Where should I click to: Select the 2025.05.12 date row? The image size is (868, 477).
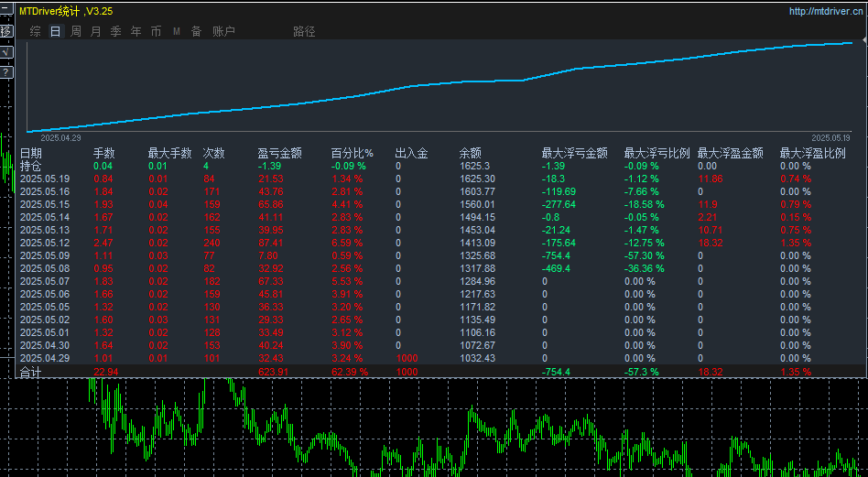[45, 243]
